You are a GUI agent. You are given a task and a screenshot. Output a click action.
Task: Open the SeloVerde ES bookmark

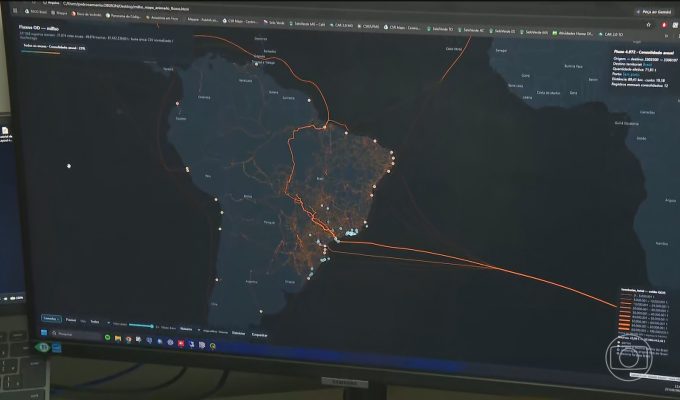pyautogui.click(x=503, y=31)
